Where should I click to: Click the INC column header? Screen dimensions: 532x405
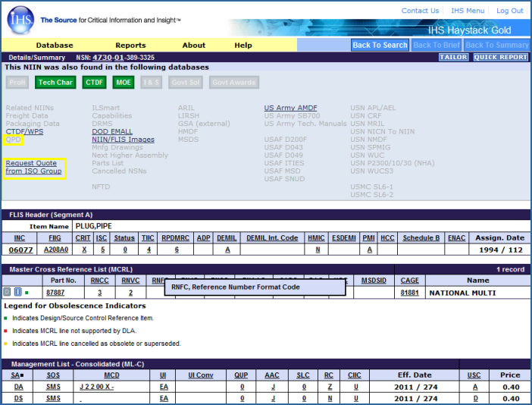coord(20,238)
